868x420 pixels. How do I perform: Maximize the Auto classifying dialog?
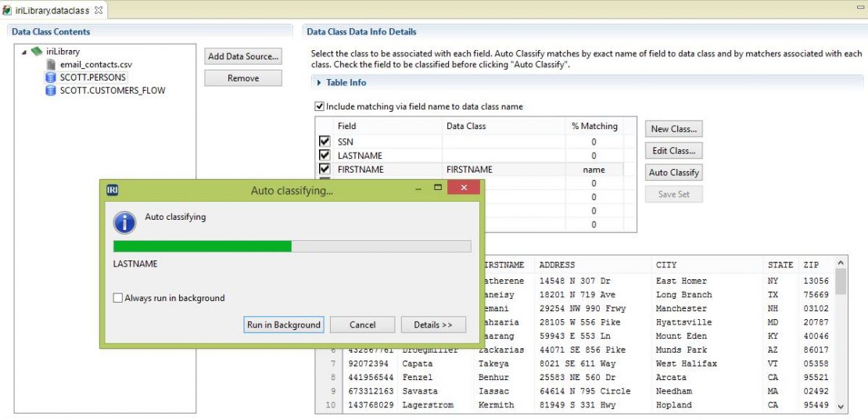[437, 188]
